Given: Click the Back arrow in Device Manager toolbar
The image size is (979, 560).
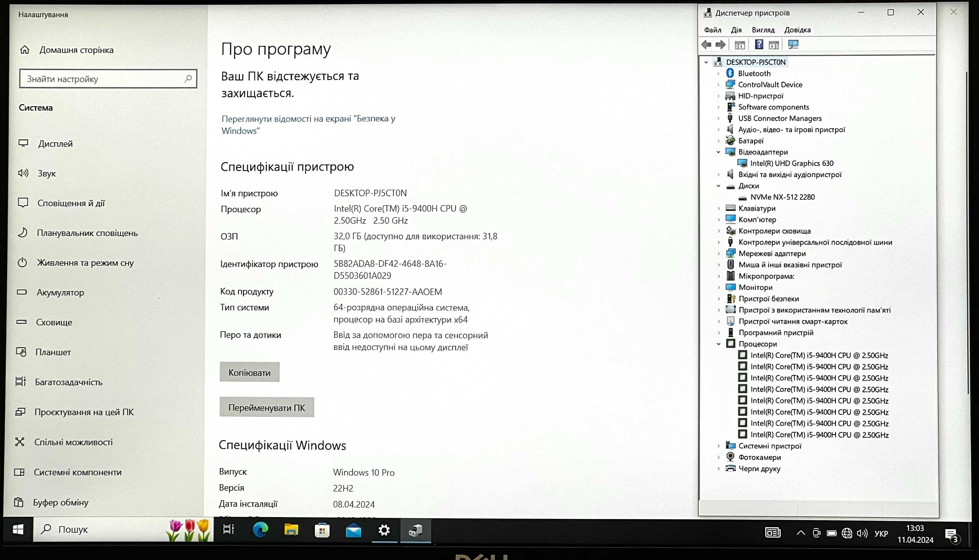Looking at the screenshot, I should tap(707, 45).
